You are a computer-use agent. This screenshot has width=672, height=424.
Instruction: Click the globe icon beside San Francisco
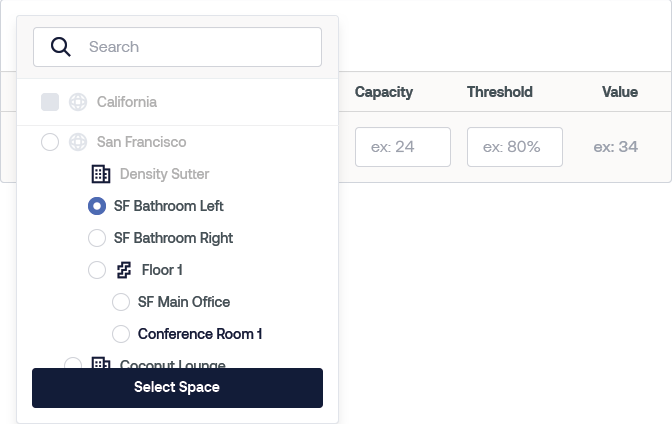[78, 142]
